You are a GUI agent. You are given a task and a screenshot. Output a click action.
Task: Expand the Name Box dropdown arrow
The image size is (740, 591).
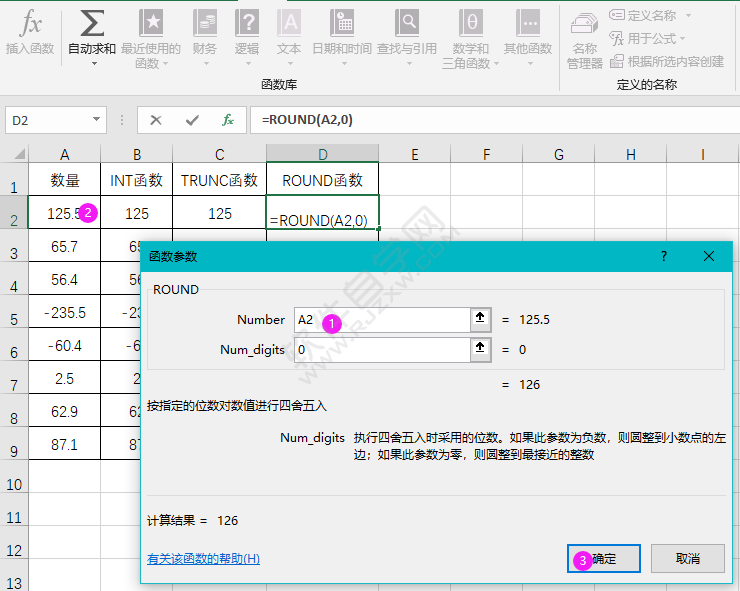[97, 120]
